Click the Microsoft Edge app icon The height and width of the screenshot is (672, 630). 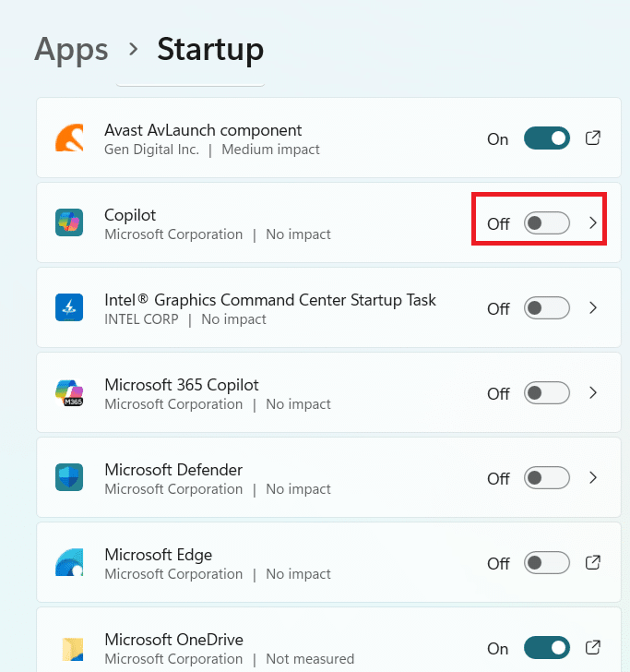(x=70, y=563)
